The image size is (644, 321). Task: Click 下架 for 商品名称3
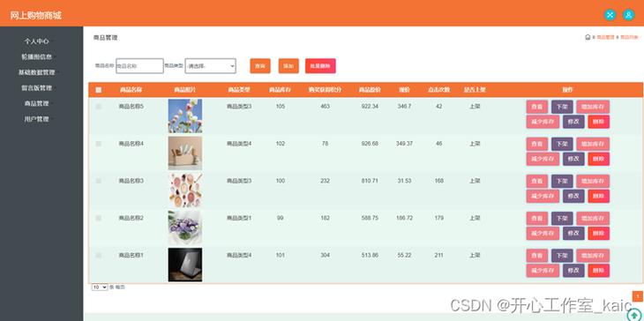pos(562,181)
